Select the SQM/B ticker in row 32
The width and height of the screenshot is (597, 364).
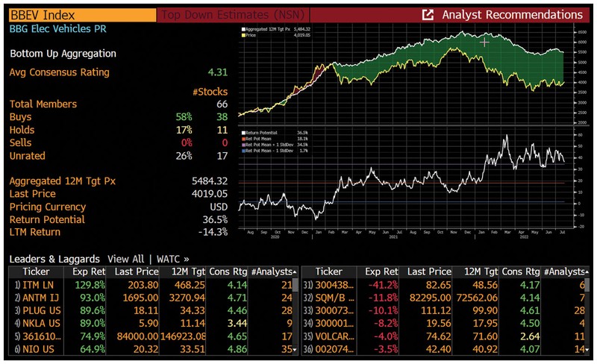(x=334, y=298)
